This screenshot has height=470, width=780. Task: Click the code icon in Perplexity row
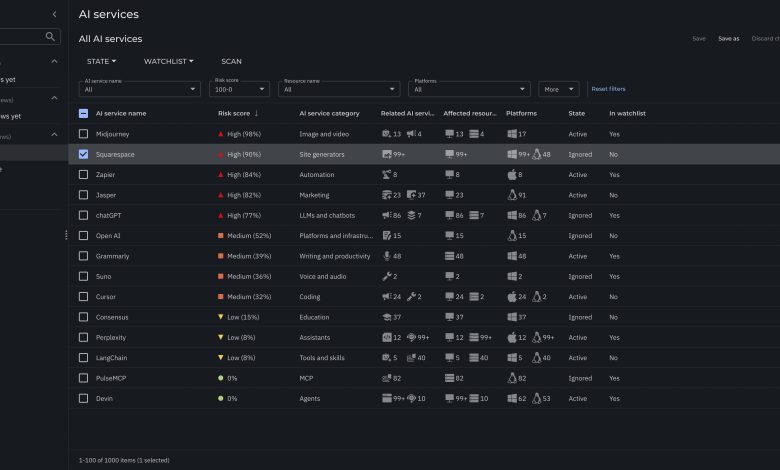coord(387,337)
